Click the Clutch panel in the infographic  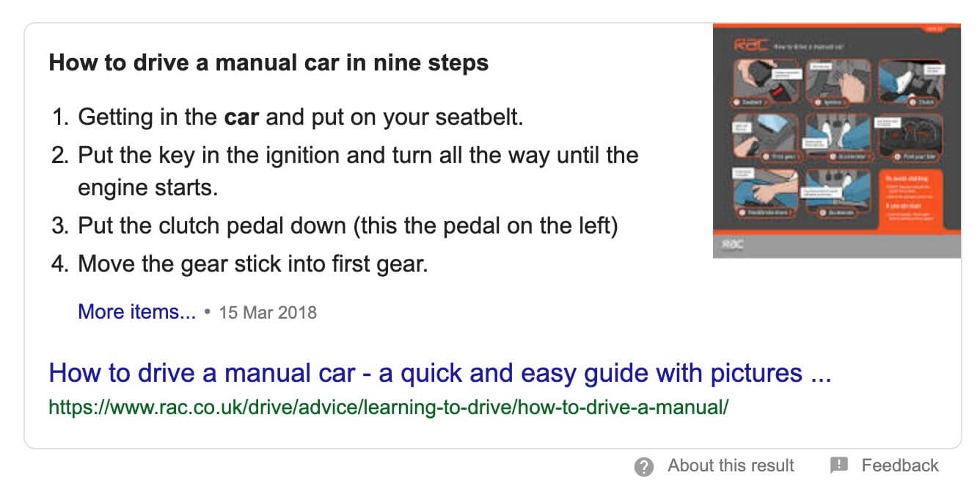pos(909,83)
